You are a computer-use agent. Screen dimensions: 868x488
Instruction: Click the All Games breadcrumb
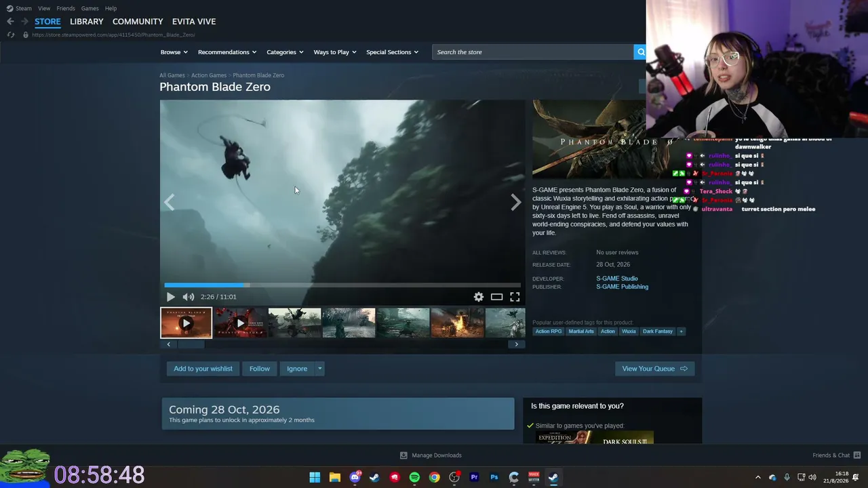(x=172, y=75)
